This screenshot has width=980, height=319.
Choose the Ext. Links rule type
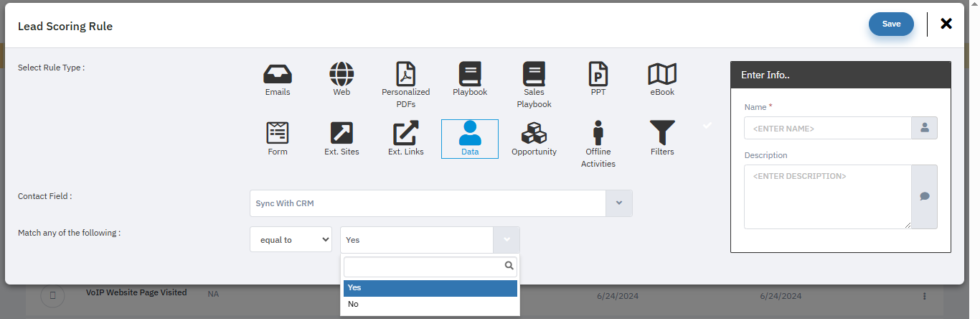click(406, 134)
